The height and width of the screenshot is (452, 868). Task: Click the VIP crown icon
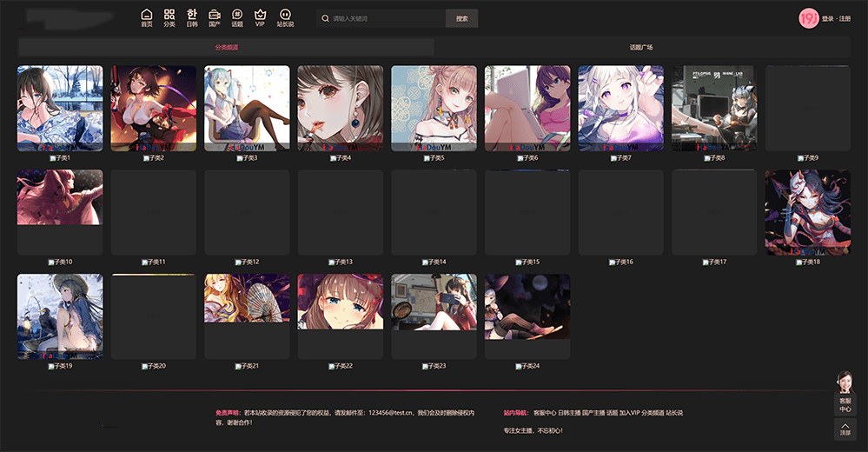(260, 17)
